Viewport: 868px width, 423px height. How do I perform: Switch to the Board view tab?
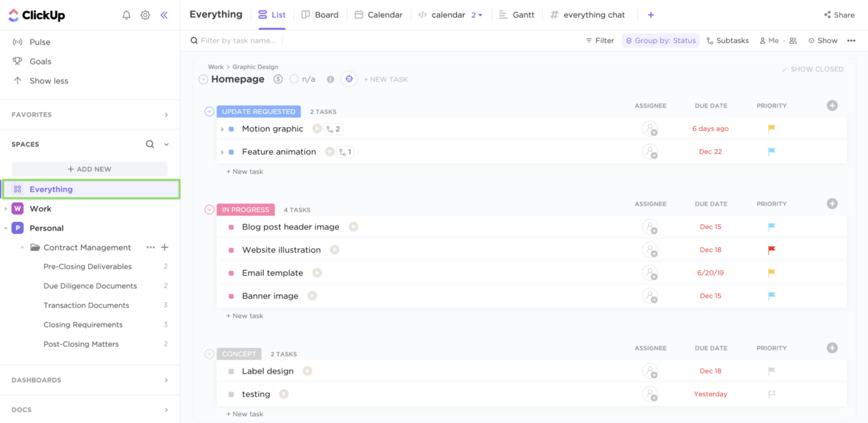[320, 14]
